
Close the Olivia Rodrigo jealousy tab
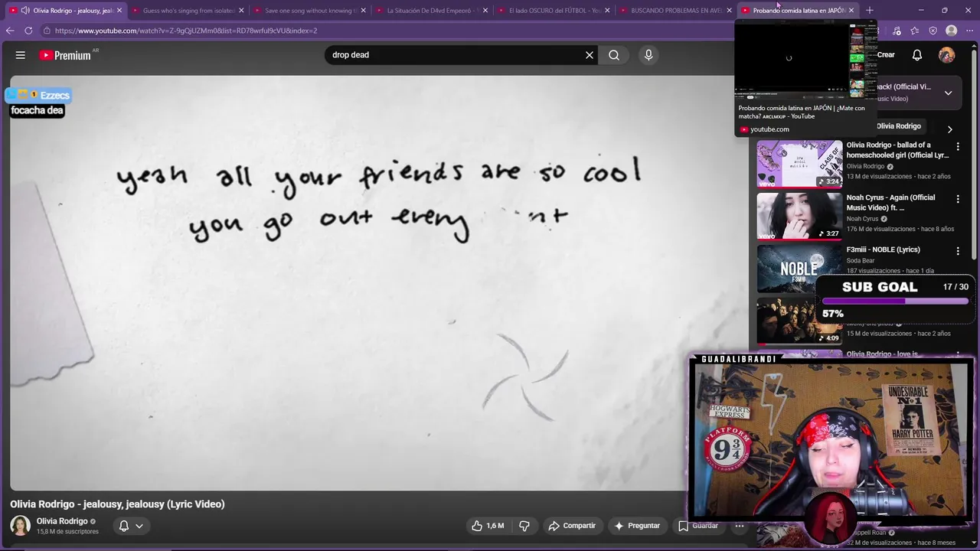pyautogui.click(x=119, y=11)
